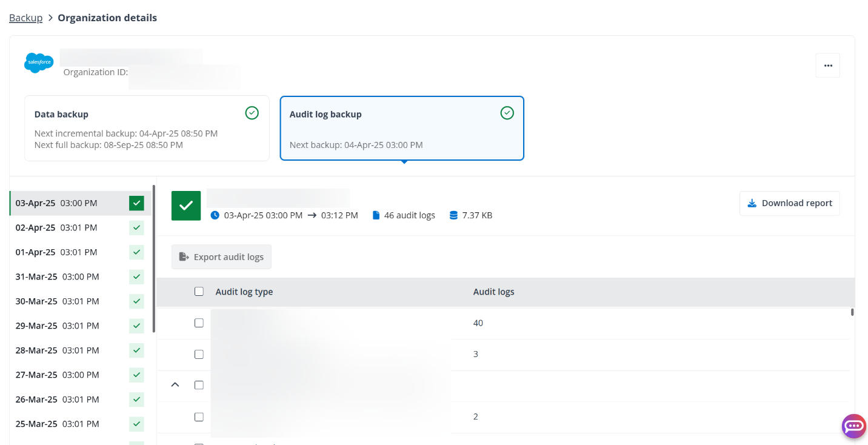Open the more options menu via the ellipsis icon
The height and width of the screenshot is (445, 868).
pyautogui.click(x=827, y=65)
